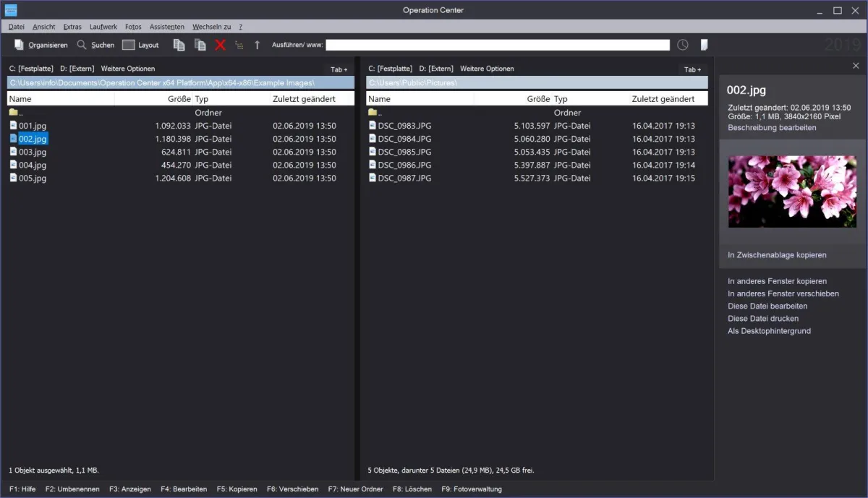
Task: Open the Suchen magnifier search tool
Action: pos(82,45)
